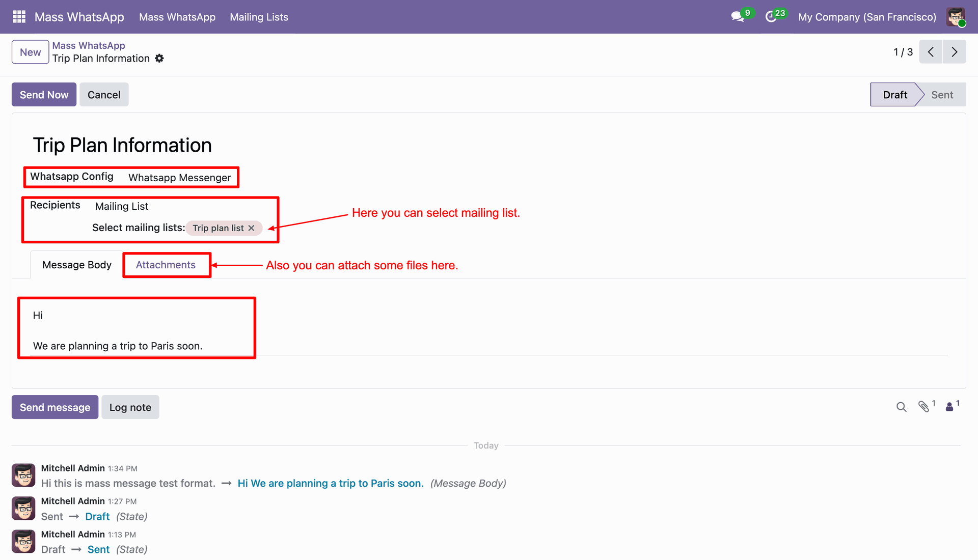
Task: Click the 1:13 PM message timestamp
Action: coord(122,535)
